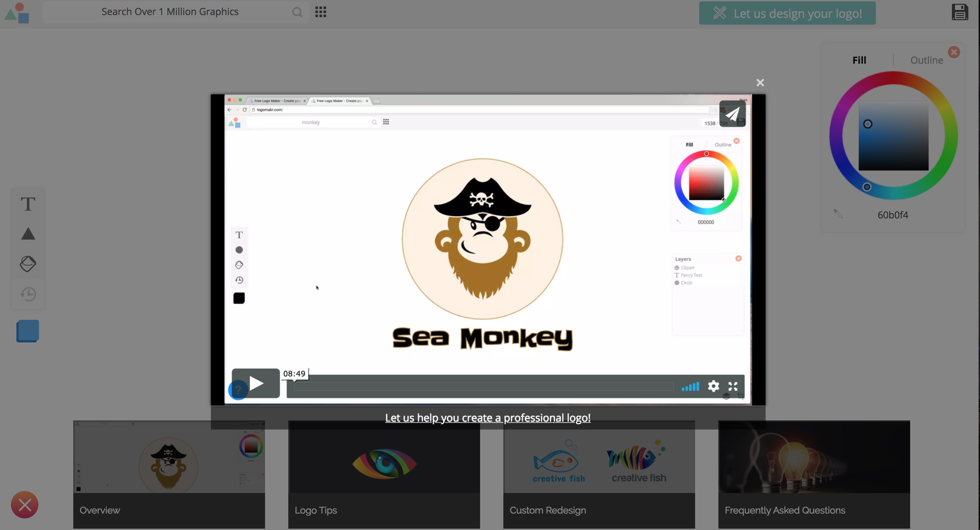Toggle visibility of Circle layer
Screen dimensions: 980x530
tap(677, 282)
